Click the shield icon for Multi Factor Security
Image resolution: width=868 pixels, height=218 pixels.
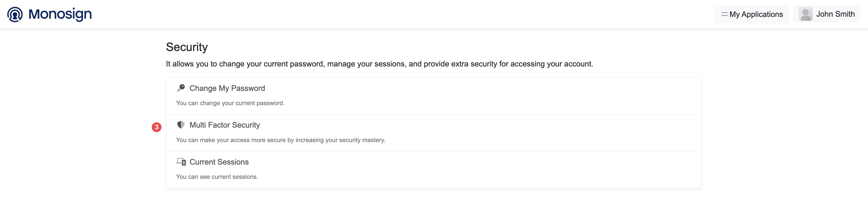point(181,125)
